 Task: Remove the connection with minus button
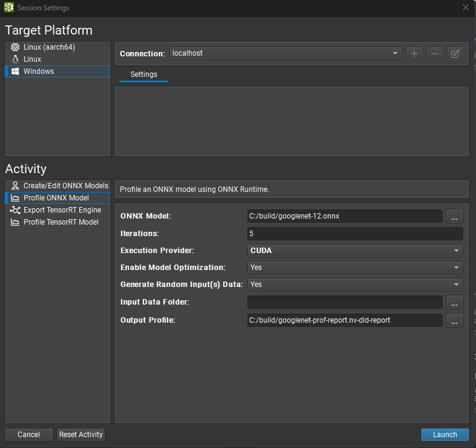tap(435, 54)
